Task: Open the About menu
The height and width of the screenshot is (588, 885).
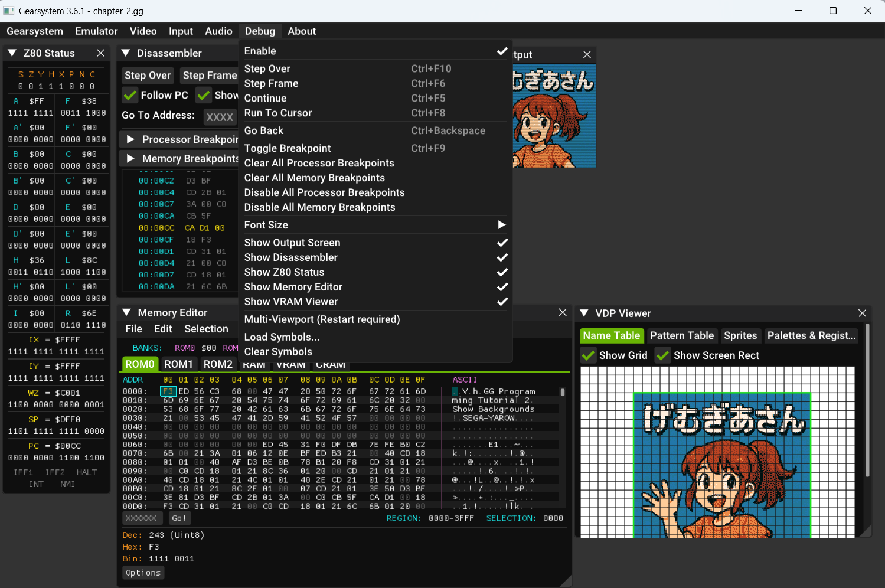Action: 302,31
